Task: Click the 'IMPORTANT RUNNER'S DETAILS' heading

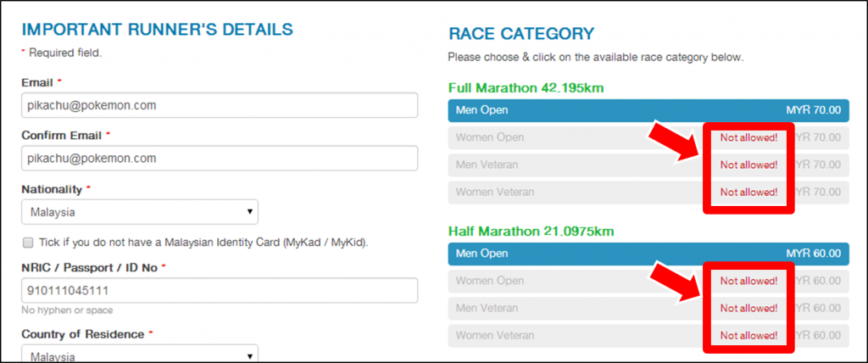Action: click(157, 30)
